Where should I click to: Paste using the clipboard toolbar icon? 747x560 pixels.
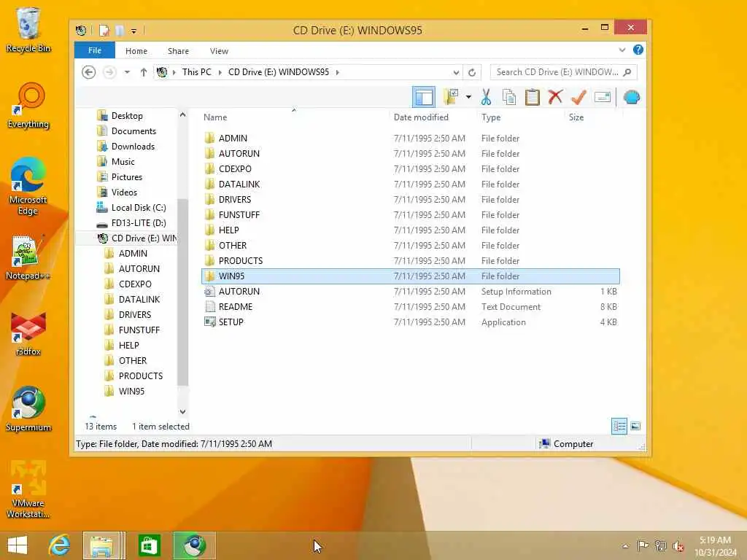pos(532,97)
